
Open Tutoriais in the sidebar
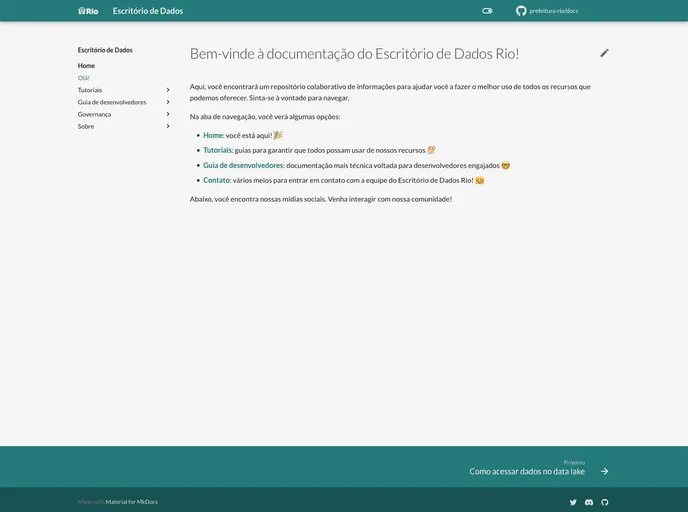coord(90,90)
